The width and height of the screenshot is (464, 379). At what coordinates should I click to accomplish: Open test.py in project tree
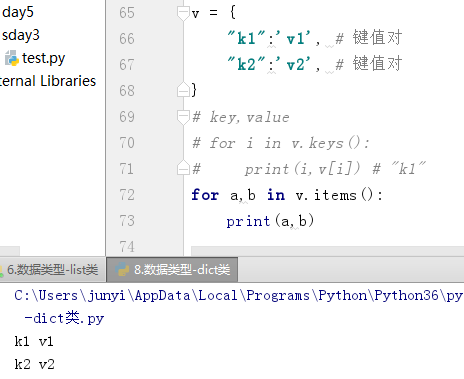(43, 58)
